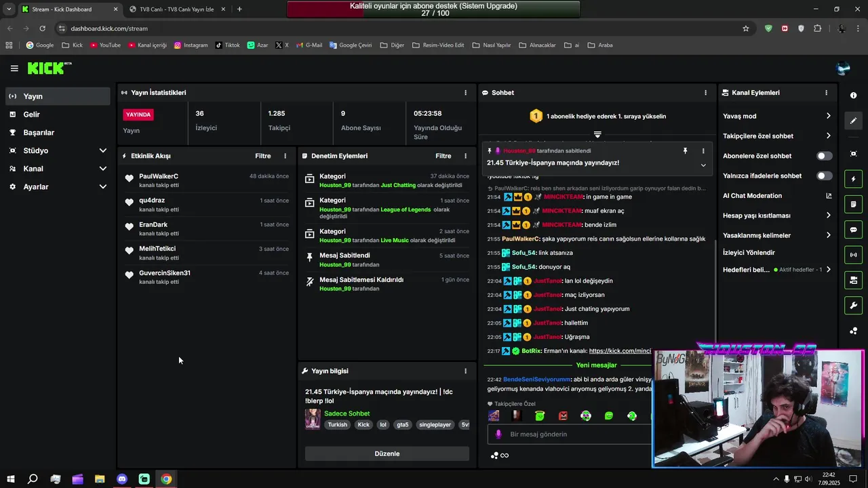Screen dimensions: 868x488
Task: Toggle the lightning bolt activity feed icon
Action: point(853,179)
